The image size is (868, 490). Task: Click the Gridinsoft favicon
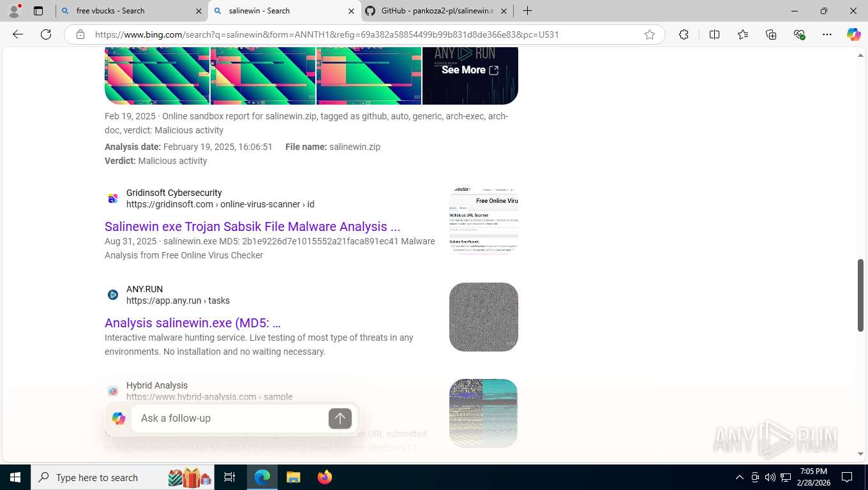point(113,198)
